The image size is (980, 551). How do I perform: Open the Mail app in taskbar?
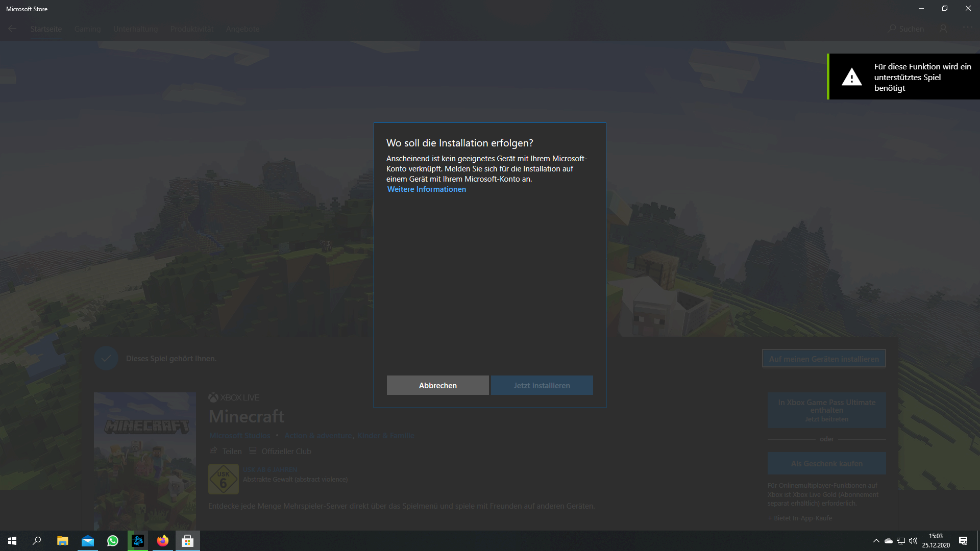pyautogui.click(x=88, y=541)
